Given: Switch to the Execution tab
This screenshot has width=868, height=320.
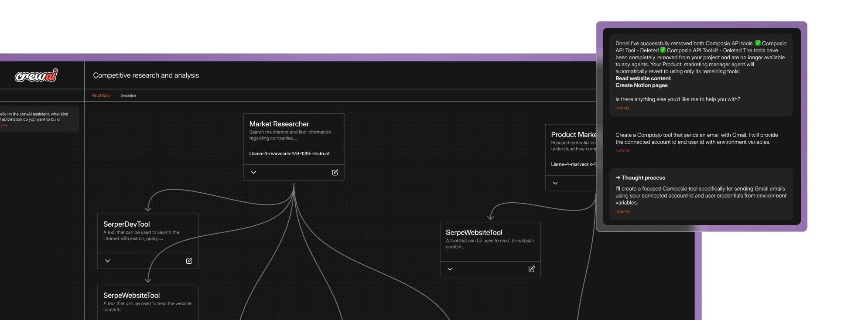Looking at the screenshot, I should coord(128,95).
